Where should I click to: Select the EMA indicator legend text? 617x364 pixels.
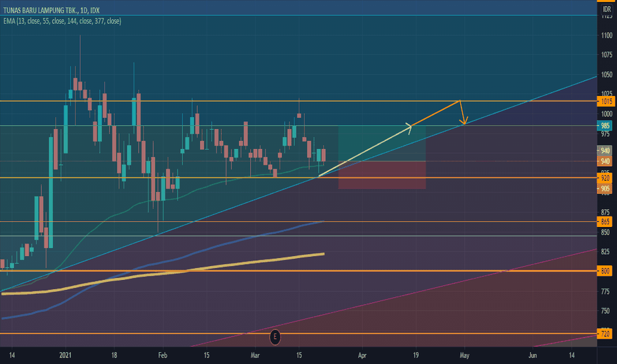(x=62, y=21)
